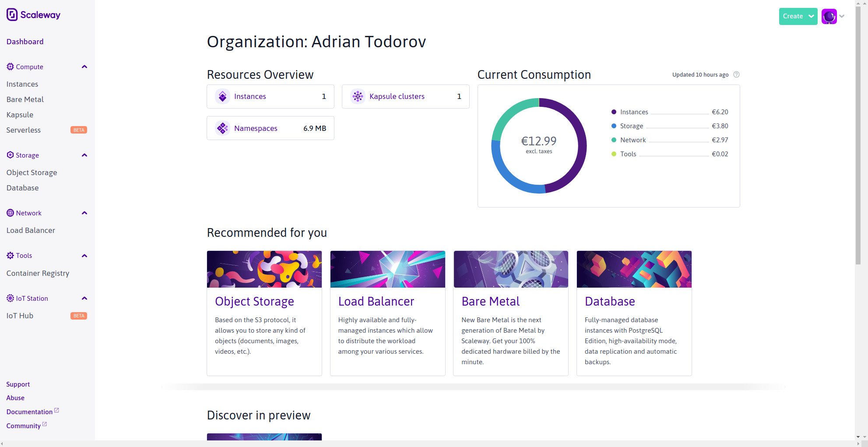Open the Community link
This screenshot has width=868, height=447.
pyautogui.click(x=24, y=426)
